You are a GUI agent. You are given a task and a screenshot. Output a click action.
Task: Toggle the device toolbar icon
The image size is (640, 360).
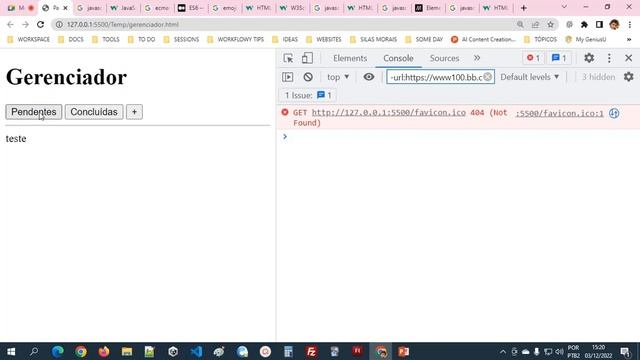(307, 58)
